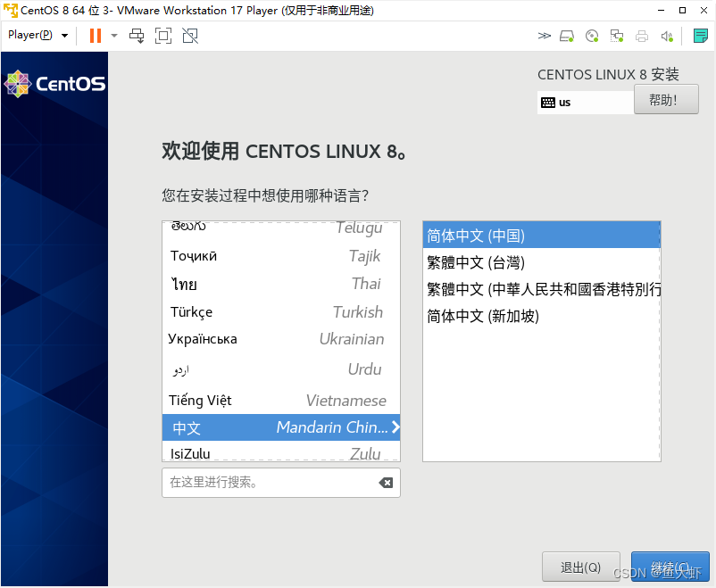
Task: Select 中文 Mandarin Chinese row
Action: pyautogui.click(x=281, y=427)
